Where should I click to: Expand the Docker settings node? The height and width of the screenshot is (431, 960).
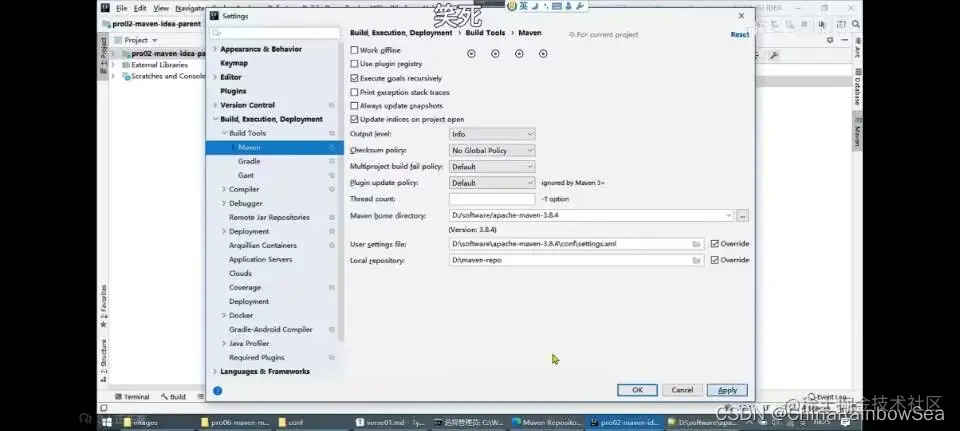click(x=224, y=316)
